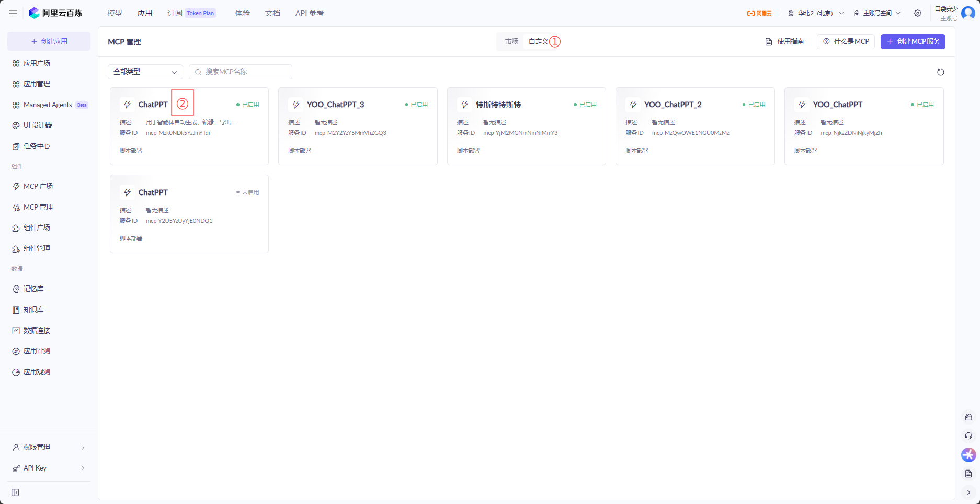
Task: Click the 应用广场 sidebar icon
Action: [x=16, y=63]
